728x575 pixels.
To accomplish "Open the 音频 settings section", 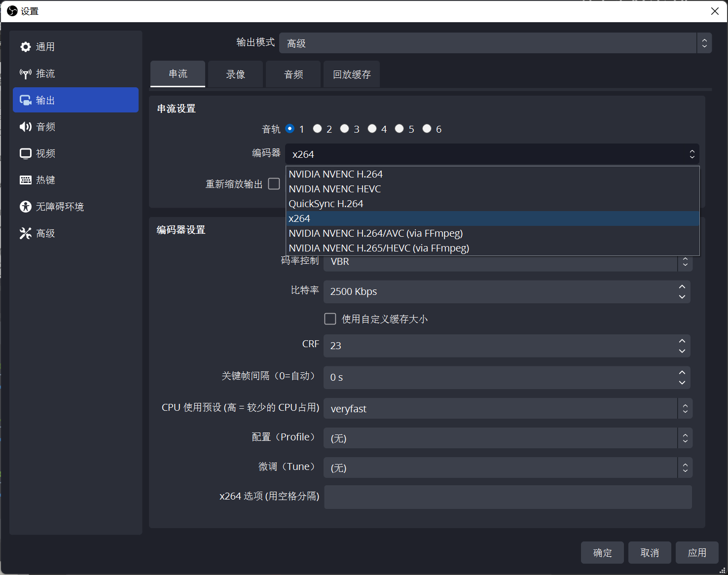I will tap(45, 126).
